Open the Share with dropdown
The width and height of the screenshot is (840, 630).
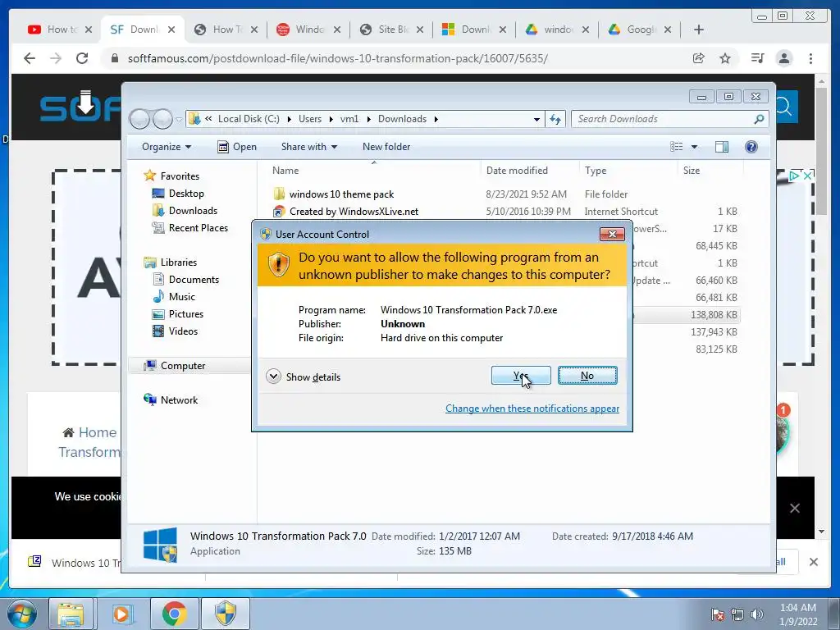pyautogui.click(x=309, y=147)
